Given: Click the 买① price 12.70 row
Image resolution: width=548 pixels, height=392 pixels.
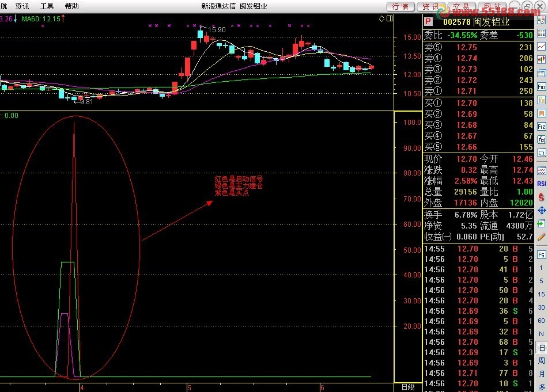Looking at the screenshot, I should coord(478,103).
